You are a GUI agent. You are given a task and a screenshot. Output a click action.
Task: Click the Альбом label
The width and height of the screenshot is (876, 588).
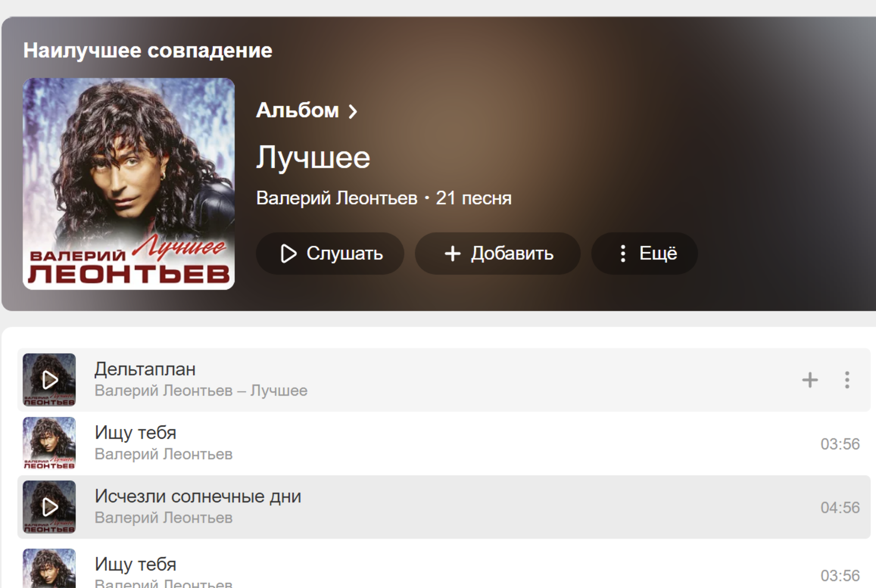(298, 110)
